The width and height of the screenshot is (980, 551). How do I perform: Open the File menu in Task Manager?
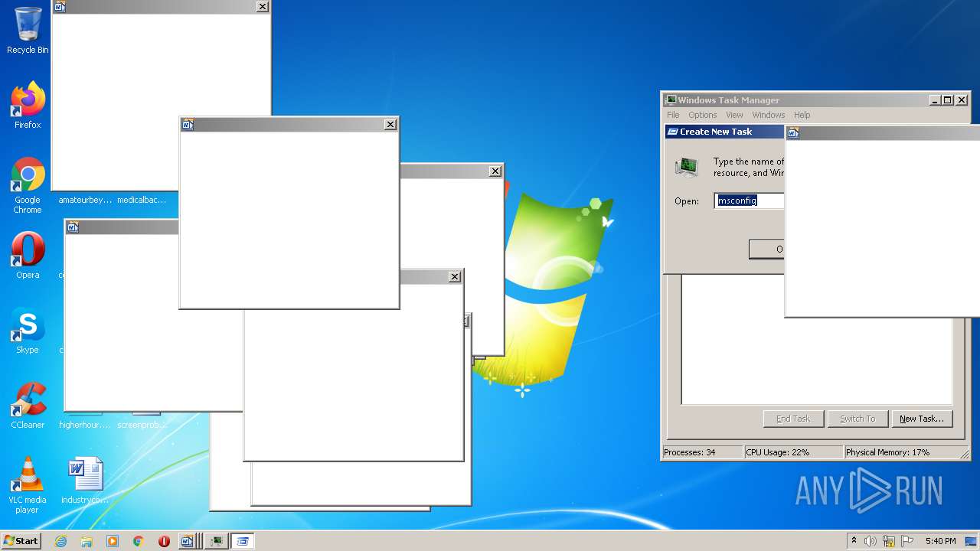[x=673, y=115]
